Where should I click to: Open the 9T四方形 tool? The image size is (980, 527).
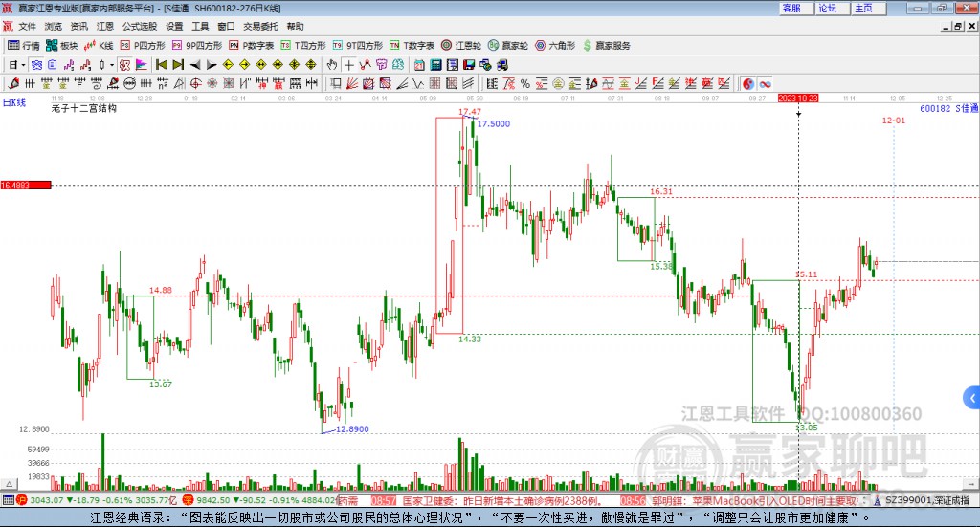click(x=358, y=46)
